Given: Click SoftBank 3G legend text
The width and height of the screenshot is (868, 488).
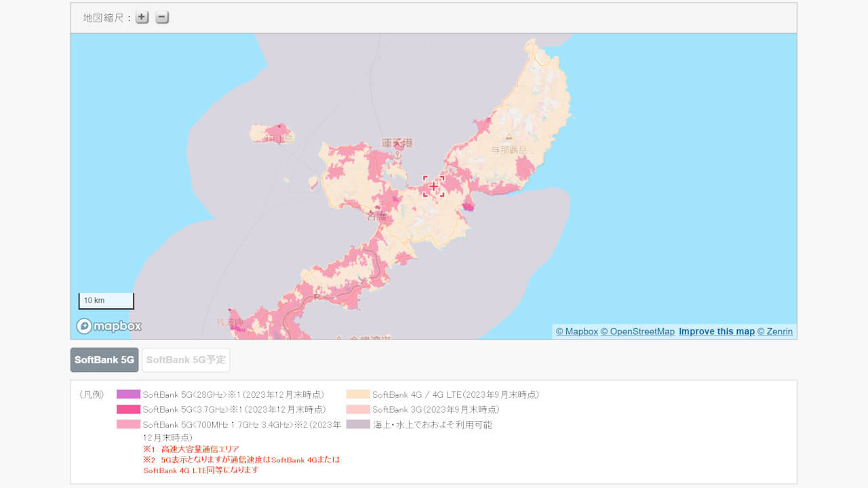Looking at the screenshot, I should (436, 409).
